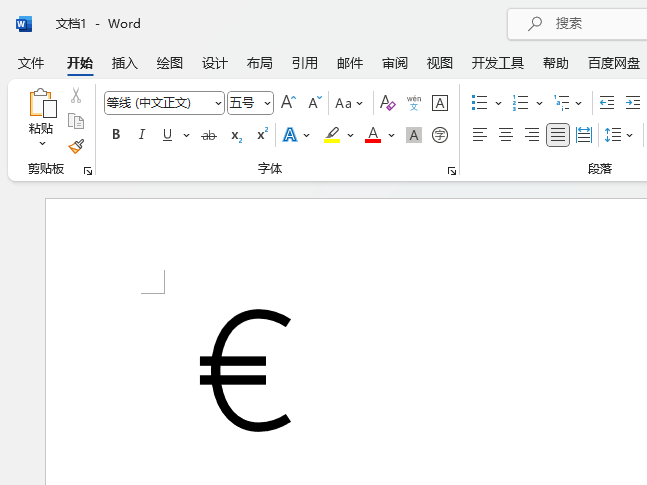The image size is (647, 485).
Task: Decrease font size with the A-down icon
Action: pyautogui.click(x=315, y=102)
